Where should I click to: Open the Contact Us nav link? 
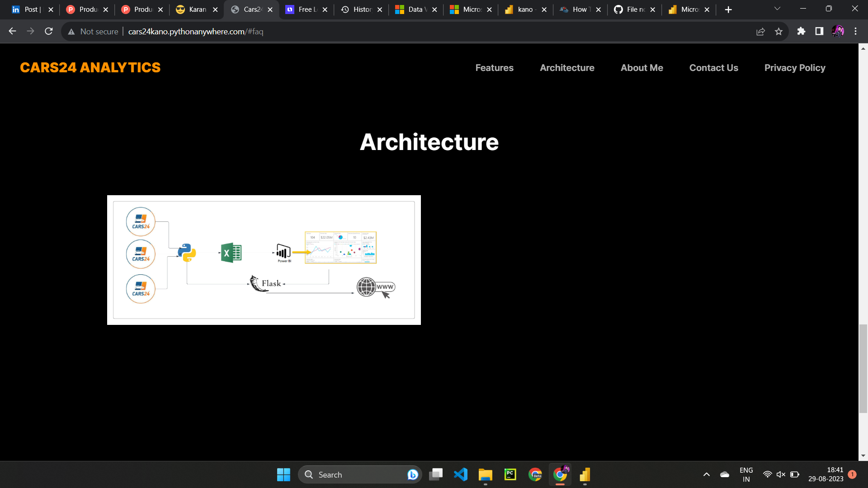(713, 68)
